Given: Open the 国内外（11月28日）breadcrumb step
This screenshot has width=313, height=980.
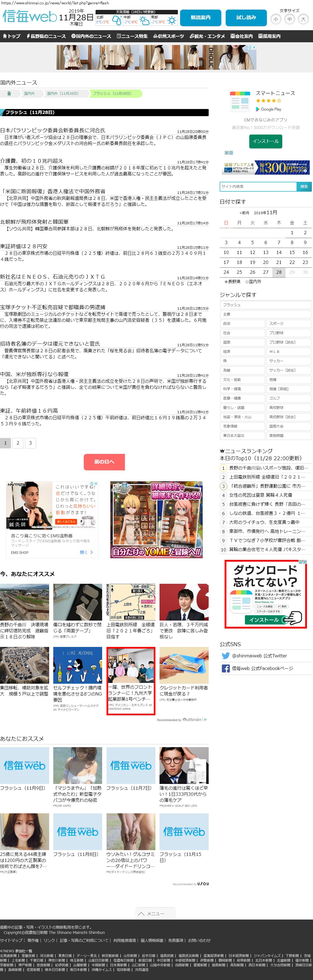Looking at the screenshot, I should pyautogui.click(x=62, y=93).
